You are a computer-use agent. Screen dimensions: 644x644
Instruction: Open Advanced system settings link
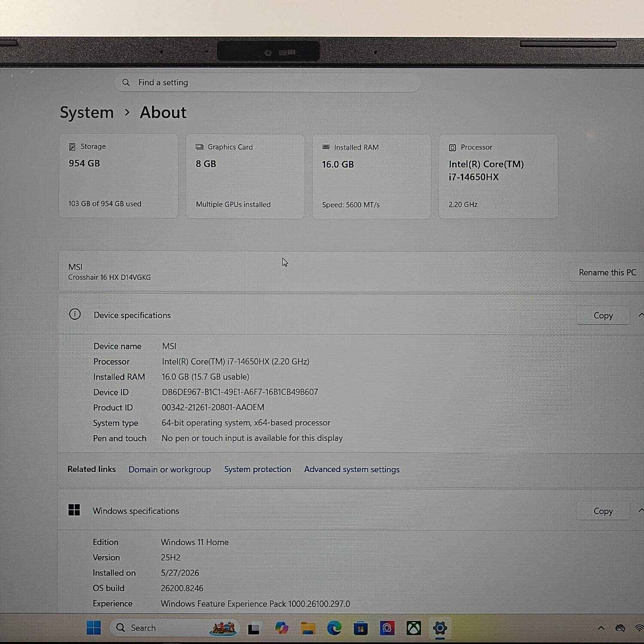tap(352, 469)
